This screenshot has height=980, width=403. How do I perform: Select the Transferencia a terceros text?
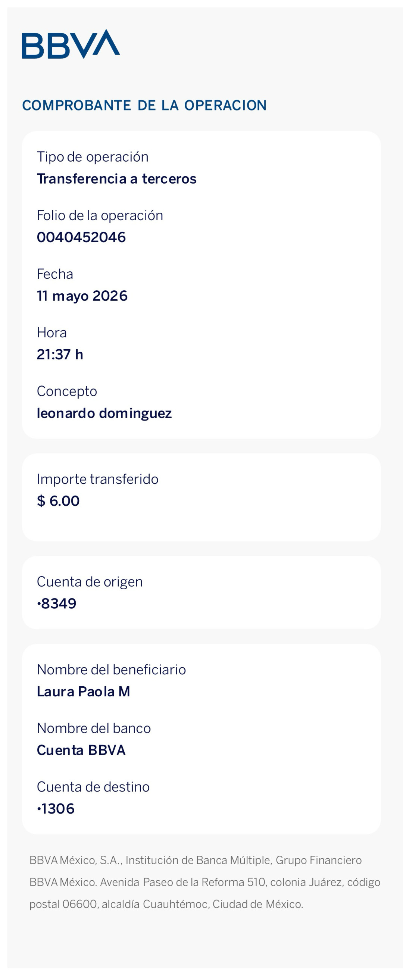pyautogui.click(x=116, y=179)
